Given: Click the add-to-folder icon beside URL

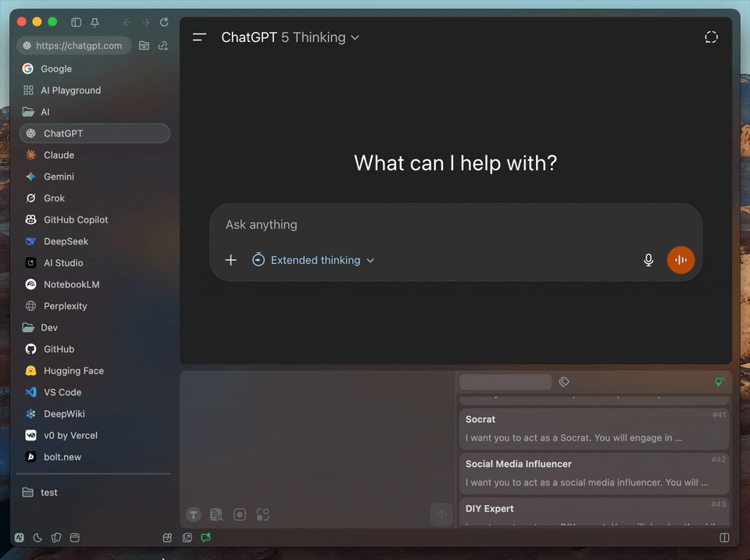Looking at the screenshot, I should [144, 45].
